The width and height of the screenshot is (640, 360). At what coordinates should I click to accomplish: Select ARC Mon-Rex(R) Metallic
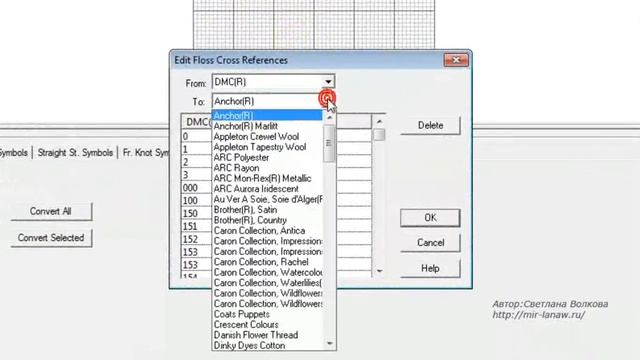point(267,178)
